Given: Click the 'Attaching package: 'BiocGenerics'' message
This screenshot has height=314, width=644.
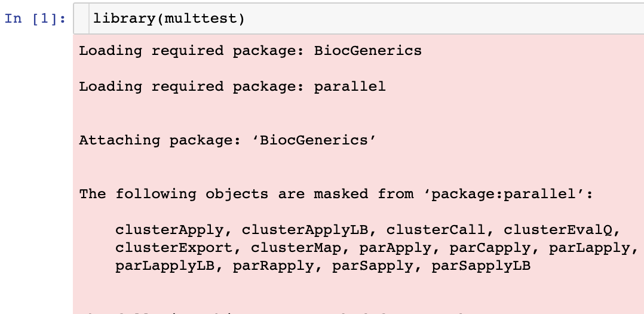Looking at the screenshot, I should point(228,140).
